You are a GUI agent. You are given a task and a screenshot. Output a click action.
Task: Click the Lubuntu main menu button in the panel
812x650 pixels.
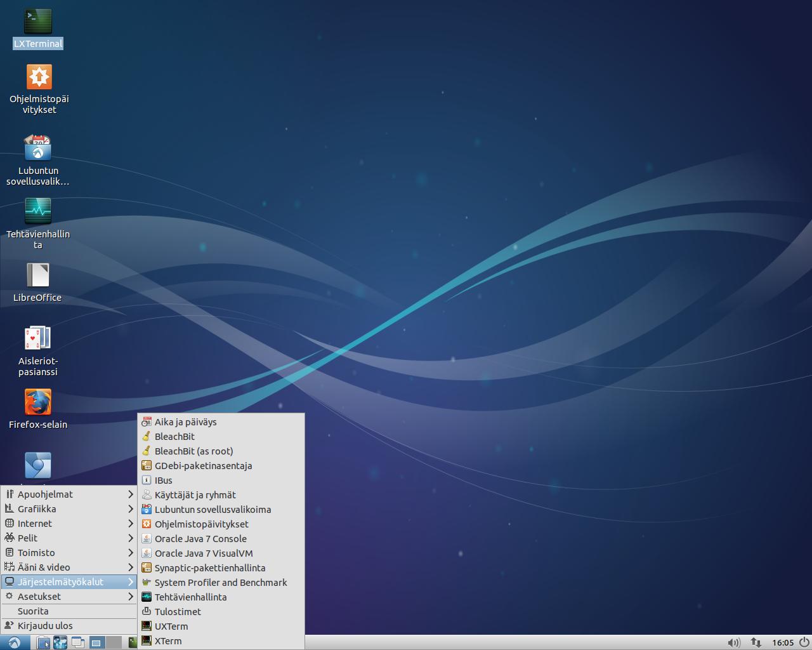(x=14, y=642)
